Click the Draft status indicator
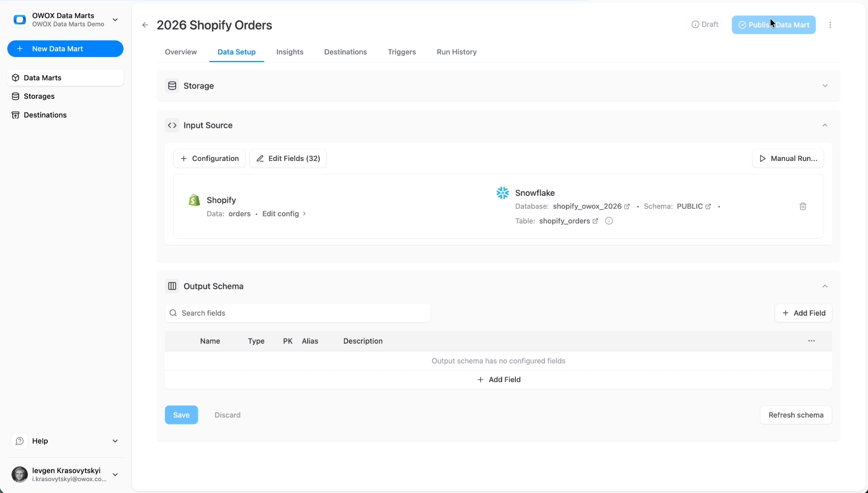 (x=705, y=25)
